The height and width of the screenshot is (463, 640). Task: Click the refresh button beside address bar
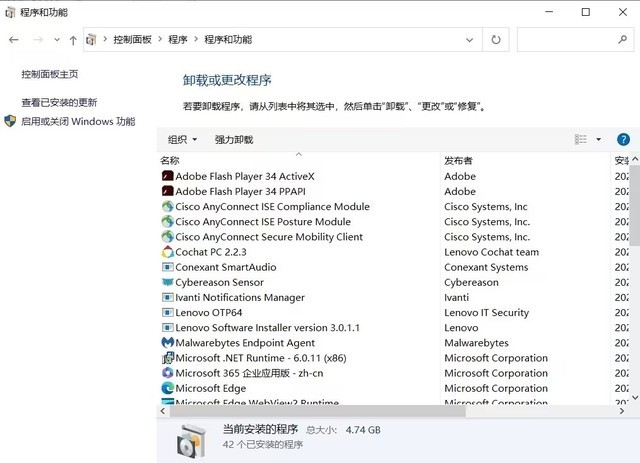(496, 40)
